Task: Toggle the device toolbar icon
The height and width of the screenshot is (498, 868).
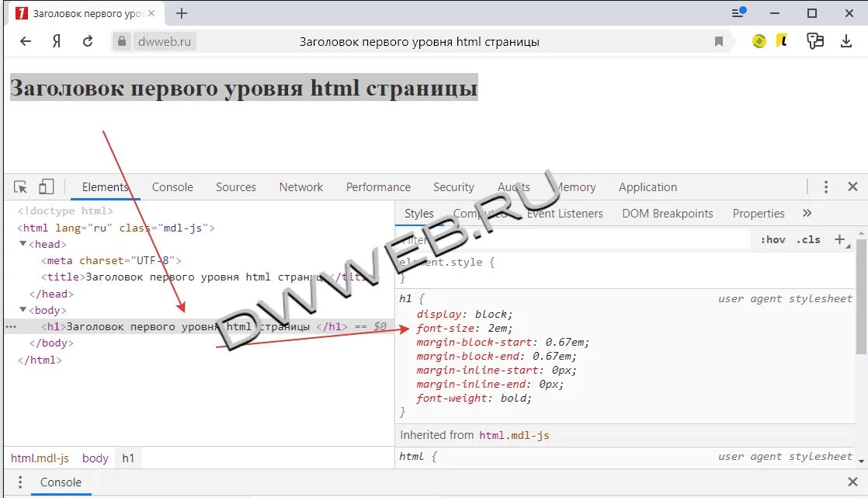Action: [x=46, y=186]
